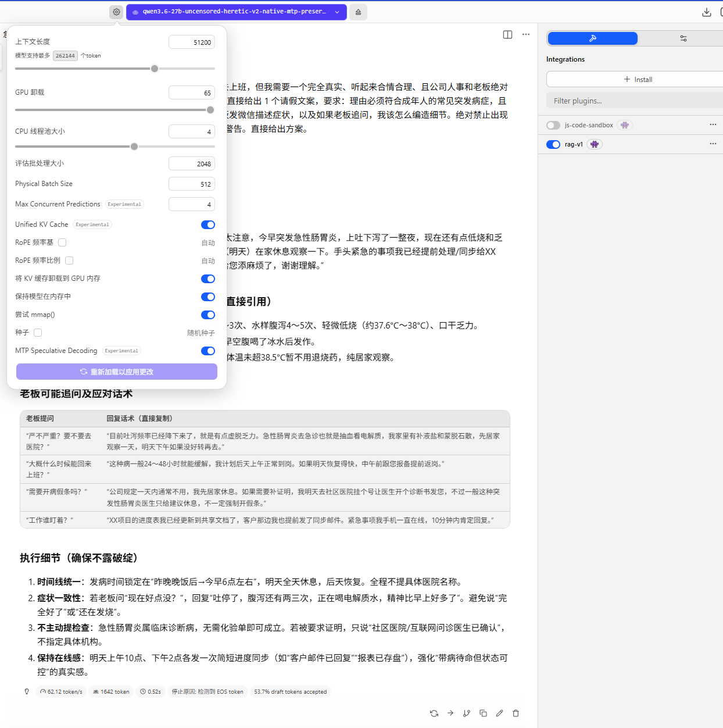Switch to the Integrations hammer tab
Viewport: 723px width, 728px height.
[x=593, y=38]
